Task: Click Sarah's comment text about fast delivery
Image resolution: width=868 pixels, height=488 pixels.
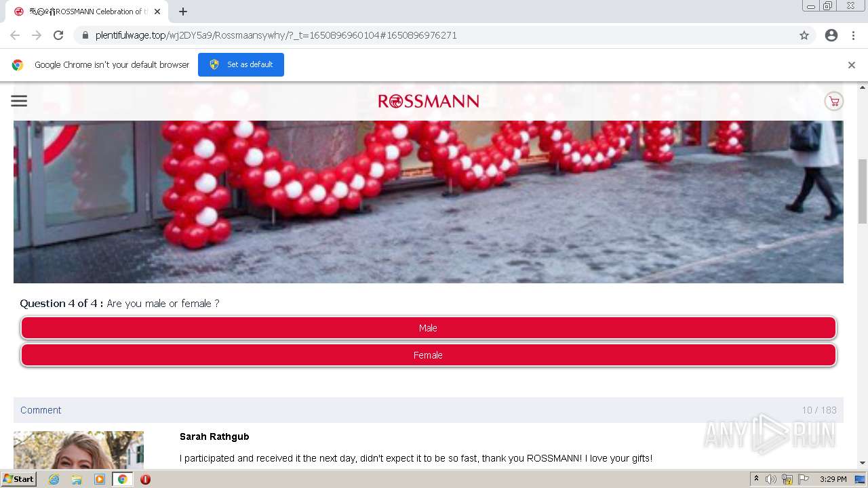Action: coord(416,459)
